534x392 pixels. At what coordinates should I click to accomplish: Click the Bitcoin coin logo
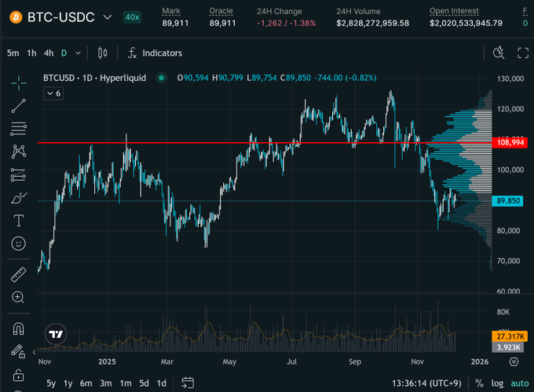click(x=16, y=17)
